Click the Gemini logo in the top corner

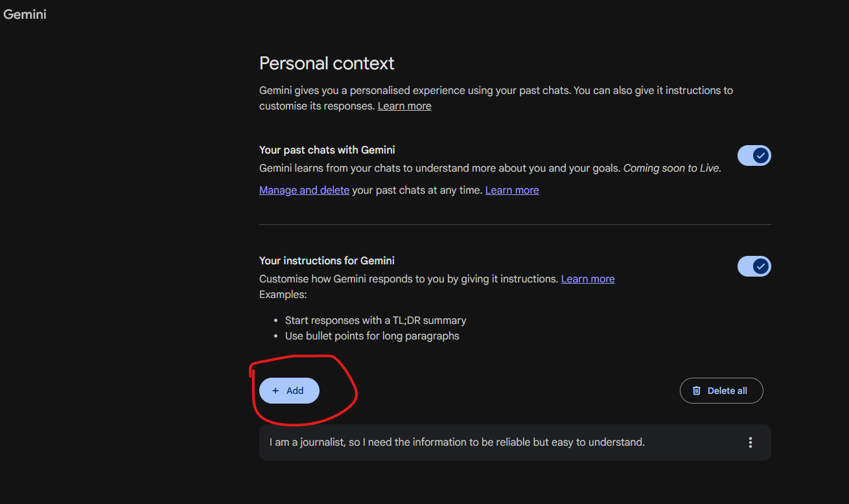25,14
